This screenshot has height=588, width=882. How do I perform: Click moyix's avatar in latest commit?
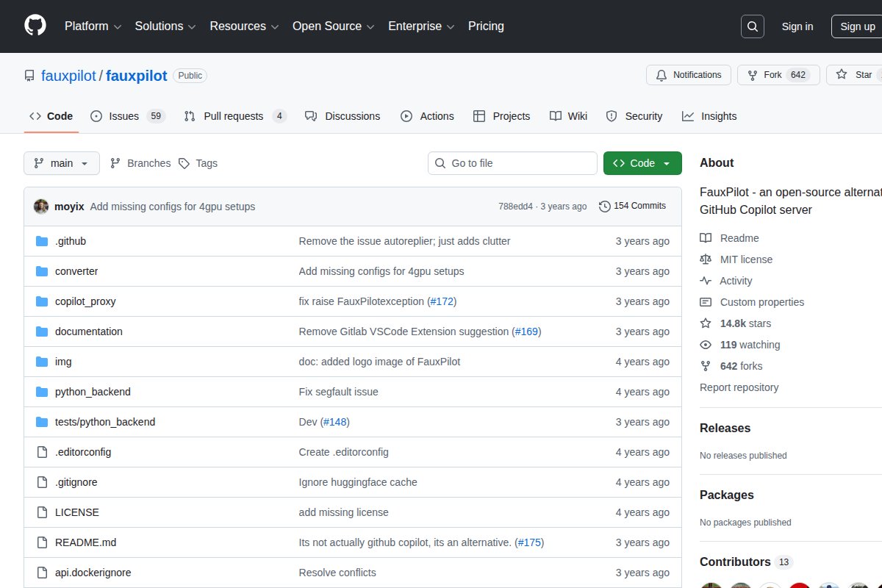coord(41,207)
